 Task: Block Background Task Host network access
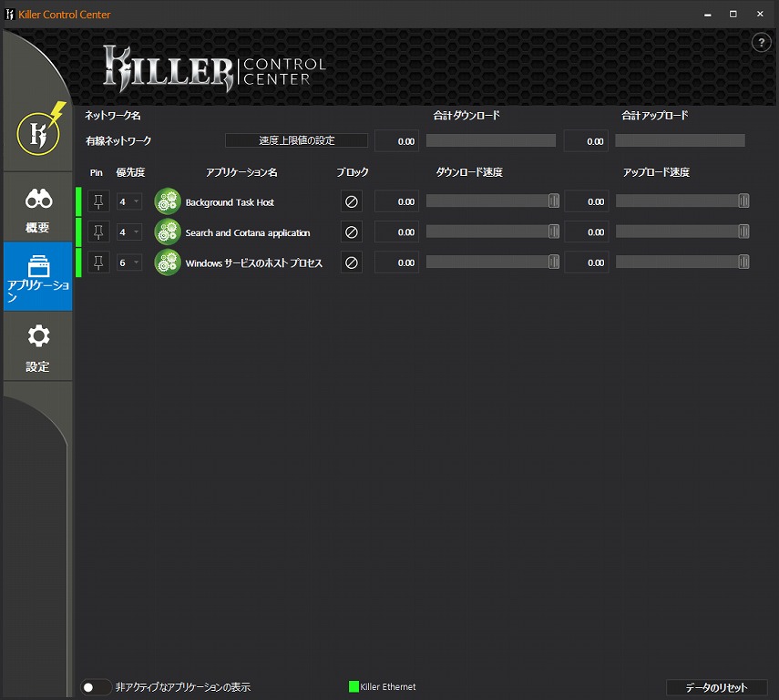click(x=352, y=201)
